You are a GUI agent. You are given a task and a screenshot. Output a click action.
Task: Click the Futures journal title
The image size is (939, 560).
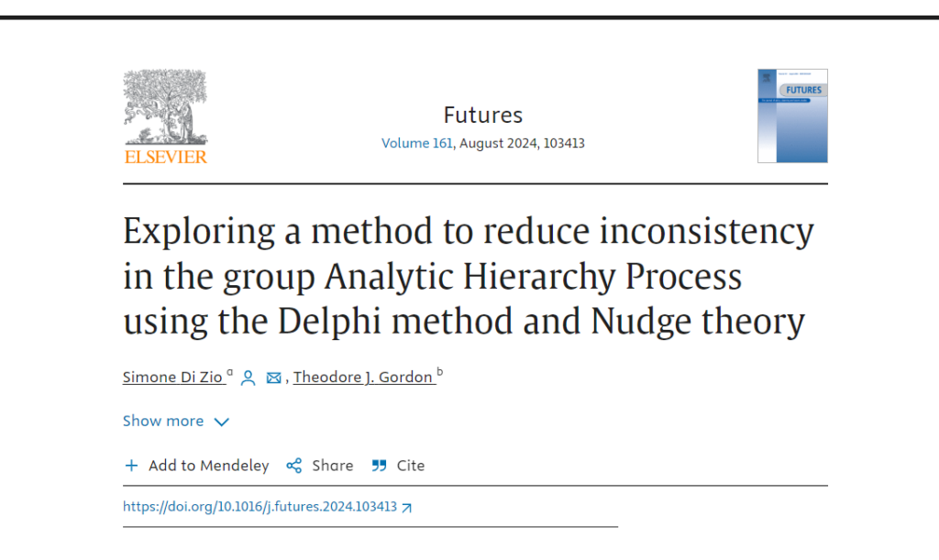pos(483,115)
